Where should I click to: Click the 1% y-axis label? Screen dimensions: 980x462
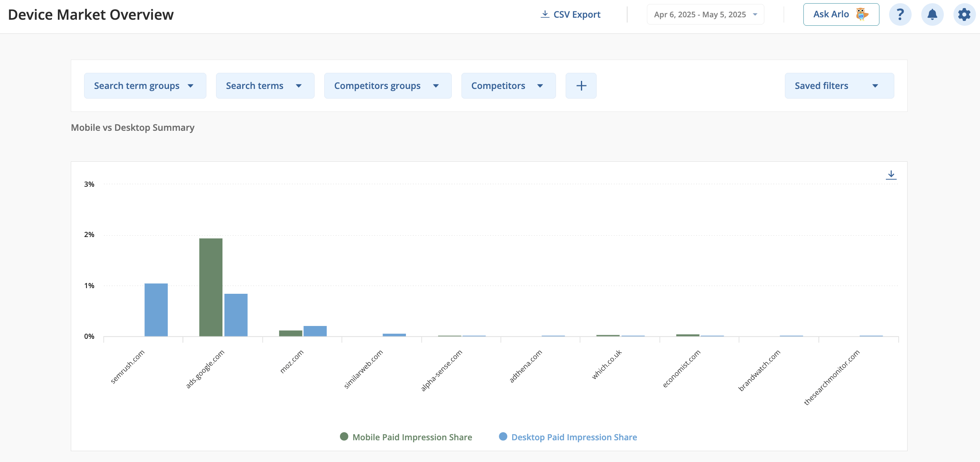pyautogui.click(x=89, y=286)
